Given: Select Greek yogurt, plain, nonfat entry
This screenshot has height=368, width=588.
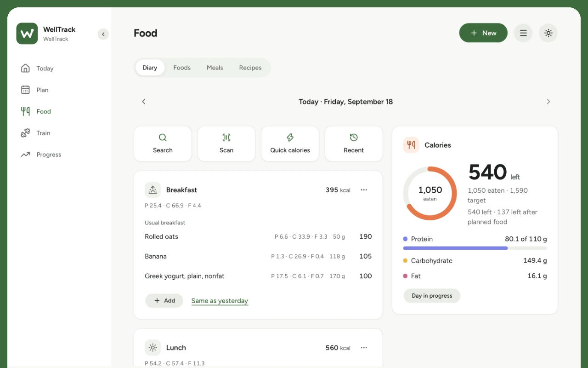Looking at the screenshot, I should click(258, 276).
